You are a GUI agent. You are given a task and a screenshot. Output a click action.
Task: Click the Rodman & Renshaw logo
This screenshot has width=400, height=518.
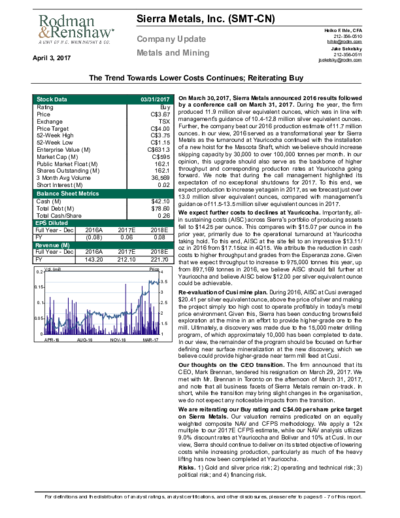[76, 29]
